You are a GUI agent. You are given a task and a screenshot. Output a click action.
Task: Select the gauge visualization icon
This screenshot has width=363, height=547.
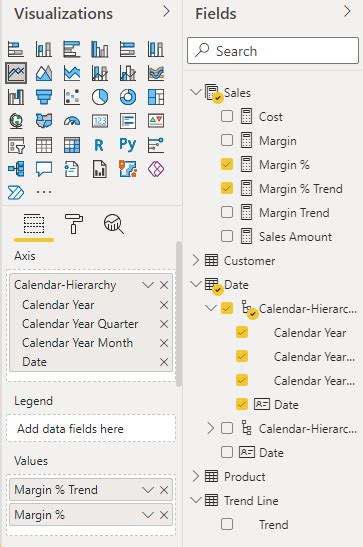72,121
